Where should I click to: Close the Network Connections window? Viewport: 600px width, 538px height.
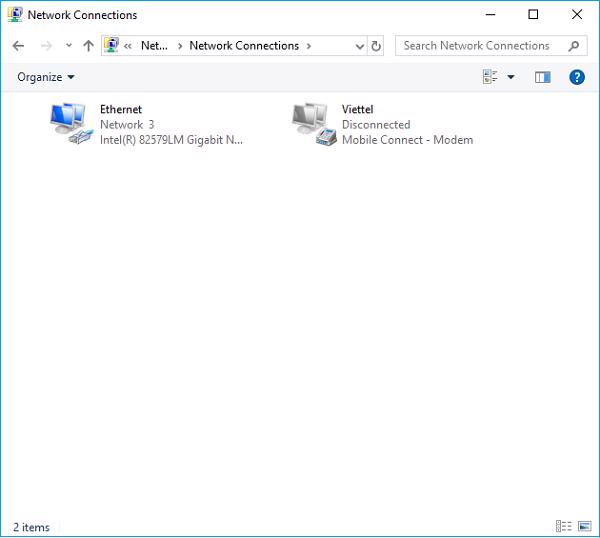pyautogui.click(x=577, y=15)
